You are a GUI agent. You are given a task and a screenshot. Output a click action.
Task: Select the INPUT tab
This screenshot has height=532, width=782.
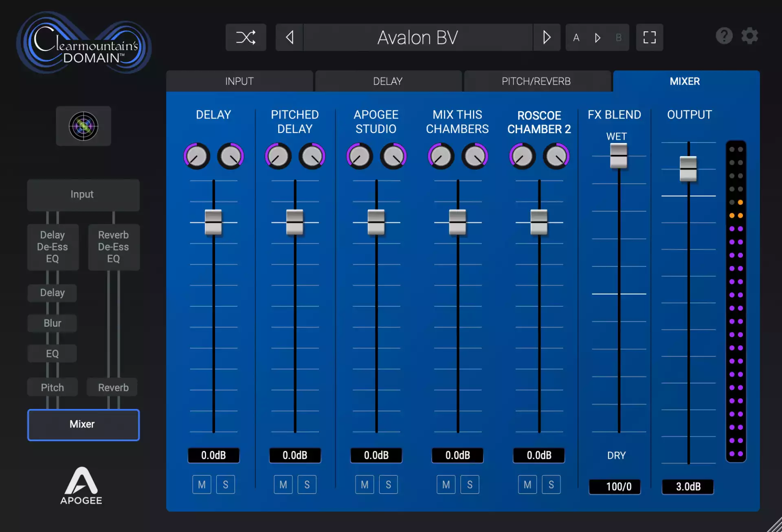click(239, 81)
